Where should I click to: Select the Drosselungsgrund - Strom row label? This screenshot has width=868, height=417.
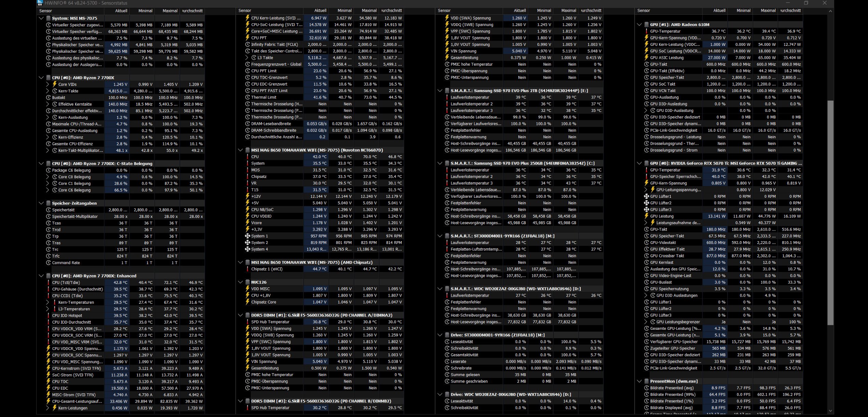pyautogui.click(x=674, y=150)
